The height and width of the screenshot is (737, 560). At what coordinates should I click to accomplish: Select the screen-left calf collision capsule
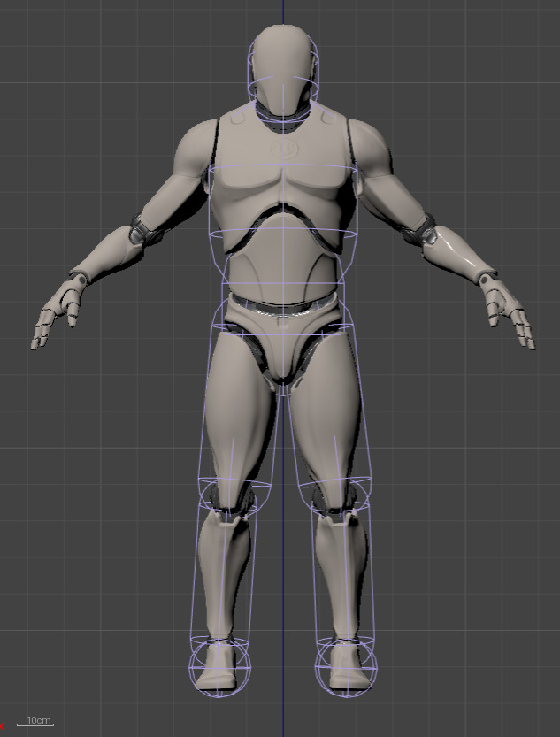tap(224, 573)
